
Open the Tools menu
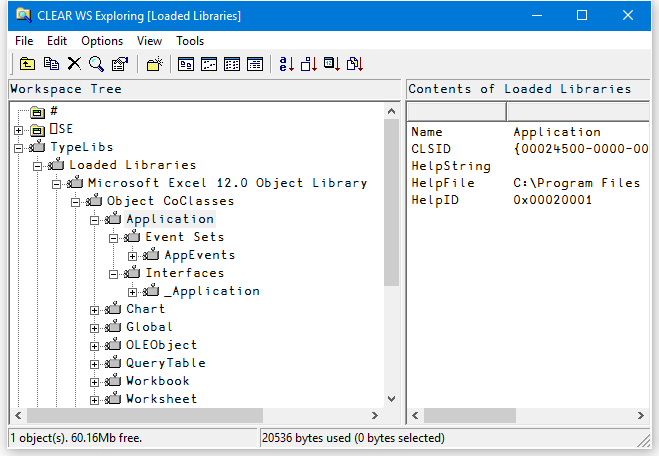click(190, 41)
